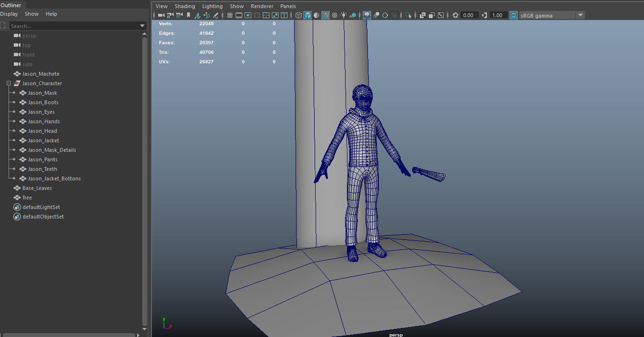Open the viewport View menu

[162, 6]
